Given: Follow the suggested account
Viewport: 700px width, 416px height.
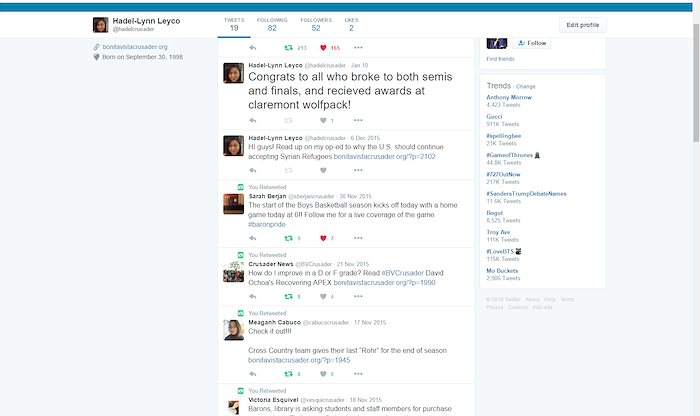Looking at the screenshot, I should coord(532,43).
